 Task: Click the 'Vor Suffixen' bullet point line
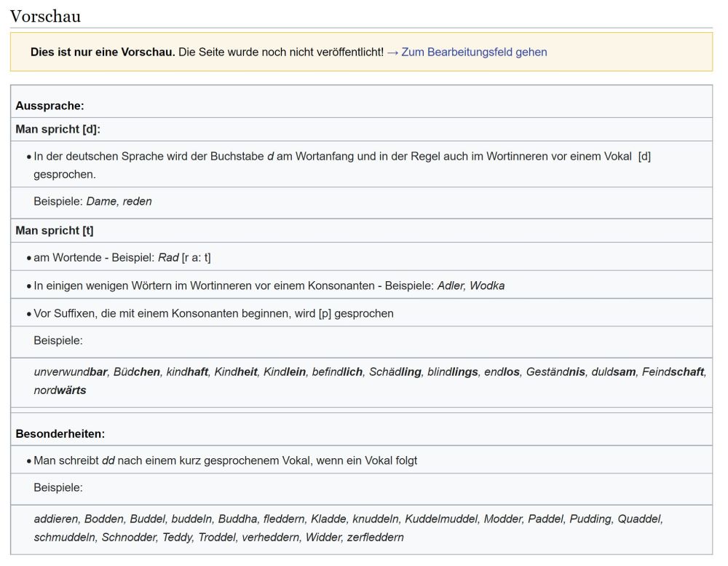pos(213,313)
